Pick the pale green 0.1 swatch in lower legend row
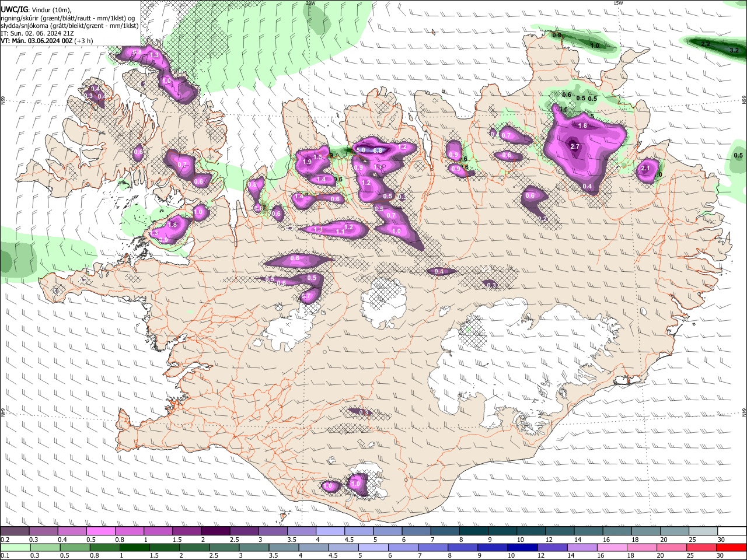The height and width of the screenshot is (560, 747). 15,547
